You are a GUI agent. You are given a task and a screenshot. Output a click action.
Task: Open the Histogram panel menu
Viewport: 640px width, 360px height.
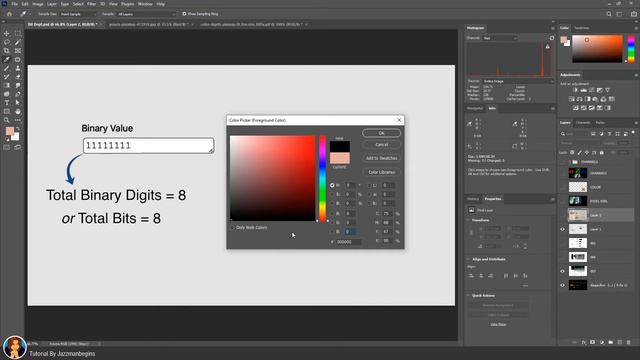click(553, 28)
